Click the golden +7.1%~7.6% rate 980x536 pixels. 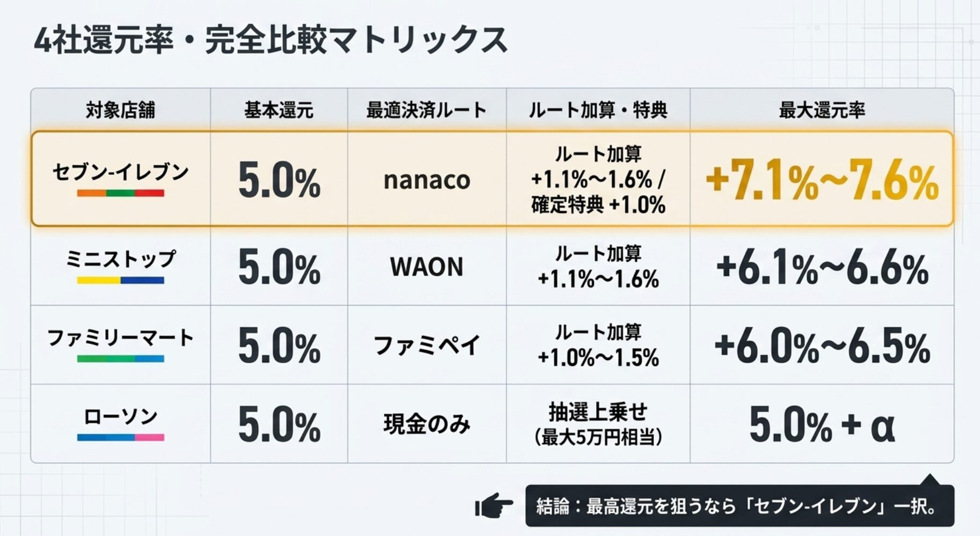(x=822, y=181)
